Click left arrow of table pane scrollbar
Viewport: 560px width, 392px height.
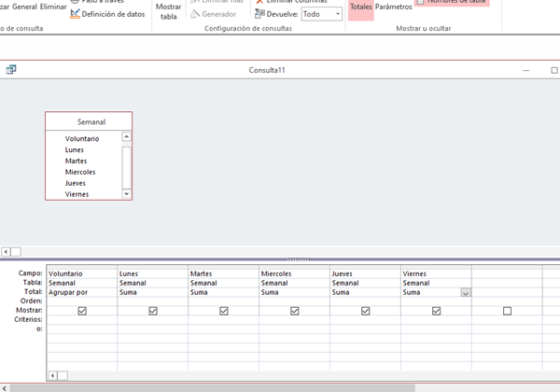pyautogui.click(x=6, y=251)
